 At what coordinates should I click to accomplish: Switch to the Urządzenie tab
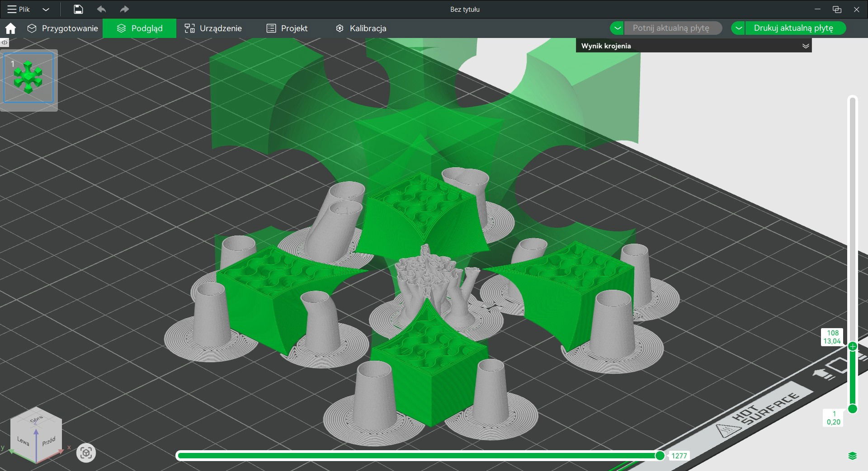point(221,28)
